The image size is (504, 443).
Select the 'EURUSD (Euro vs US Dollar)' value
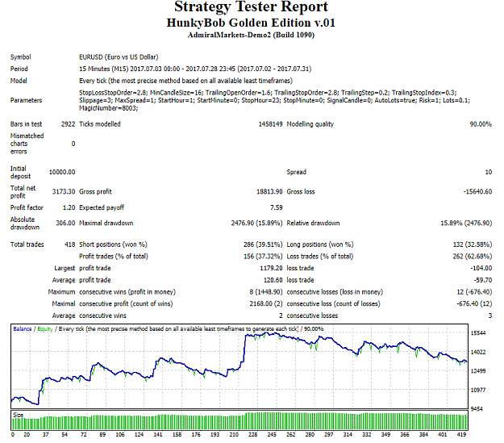tap(119, 57)
